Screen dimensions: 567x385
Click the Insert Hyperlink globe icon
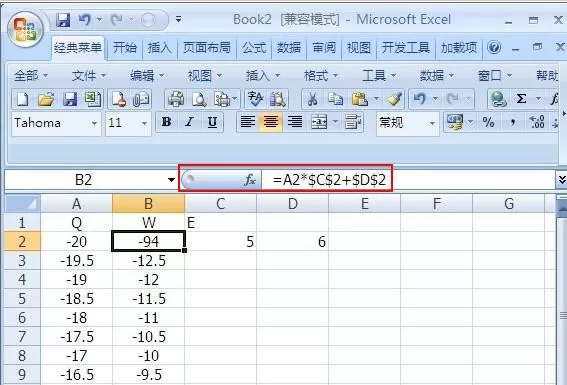(x=498, y=99)
